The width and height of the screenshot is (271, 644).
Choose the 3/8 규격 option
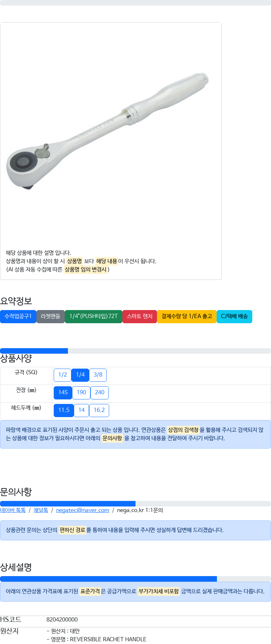click(98, 375)
